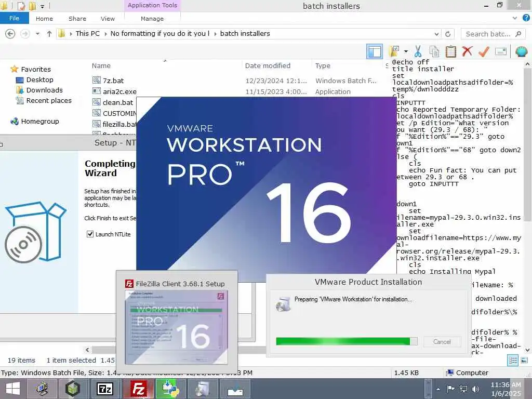532x399 pixels.
Task: Sort files by Date modified column
Action: click(268, 66)
